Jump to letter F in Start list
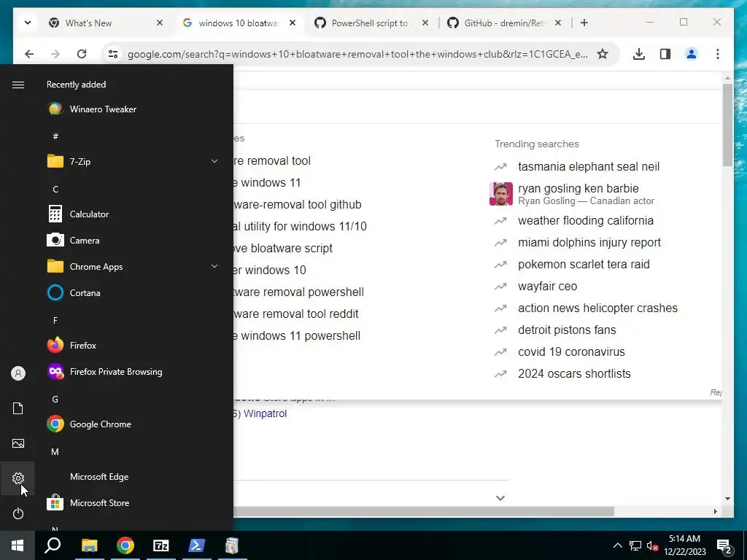 [55, 321]
